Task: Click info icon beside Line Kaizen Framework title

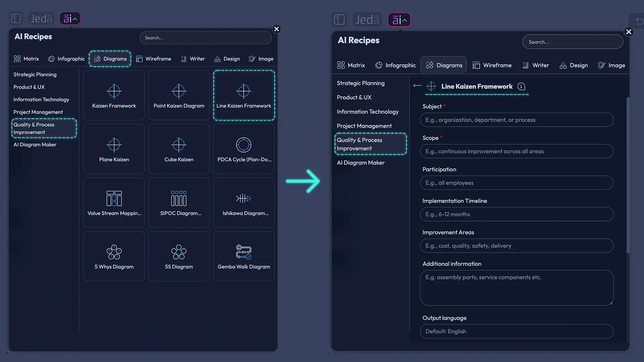Action: coord(521,86)
